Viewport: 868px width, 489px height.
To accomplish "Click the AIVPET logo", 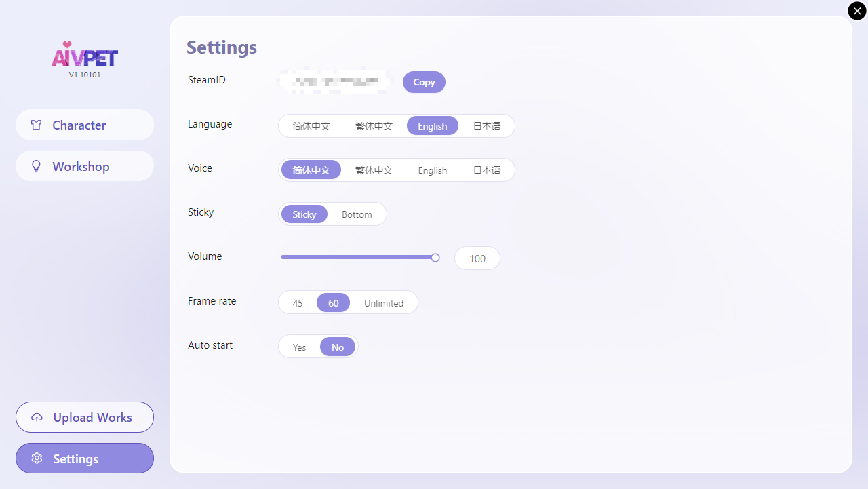I will [x=85, y=55].
